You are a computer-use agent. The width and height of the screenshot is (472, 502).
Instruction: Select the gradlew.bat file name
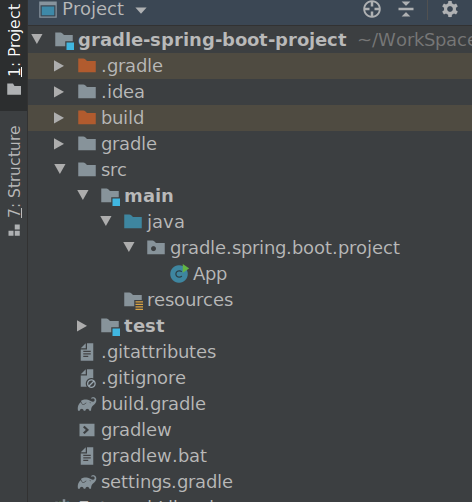pyautogui.click(x=154, y=456)
